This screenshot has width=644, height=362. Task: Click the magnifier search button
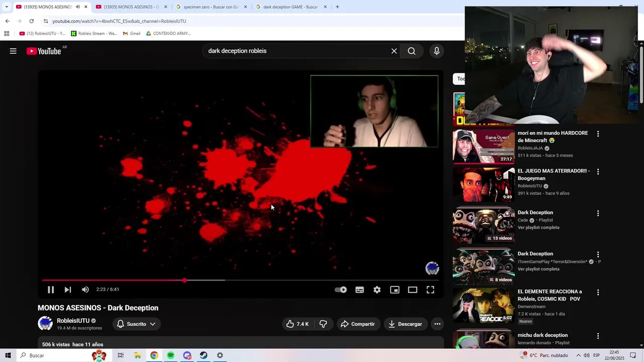[x=412, y=51]
